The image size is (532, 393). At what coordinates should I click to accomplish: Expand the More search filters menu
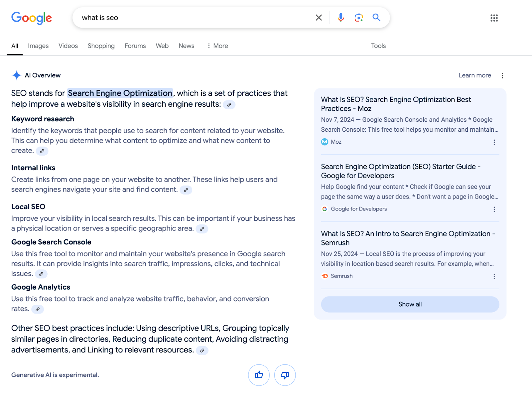click(x=217, y=46)
